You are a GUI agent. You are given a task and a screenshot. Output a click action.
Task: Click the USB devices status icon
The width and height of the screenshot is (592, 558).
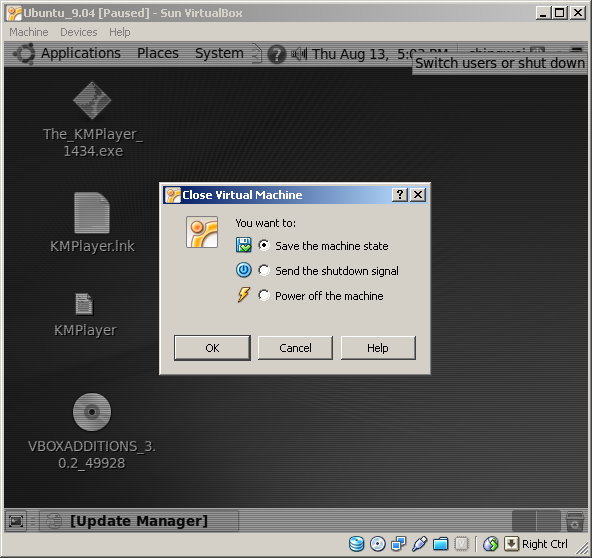tap(419, 544)
